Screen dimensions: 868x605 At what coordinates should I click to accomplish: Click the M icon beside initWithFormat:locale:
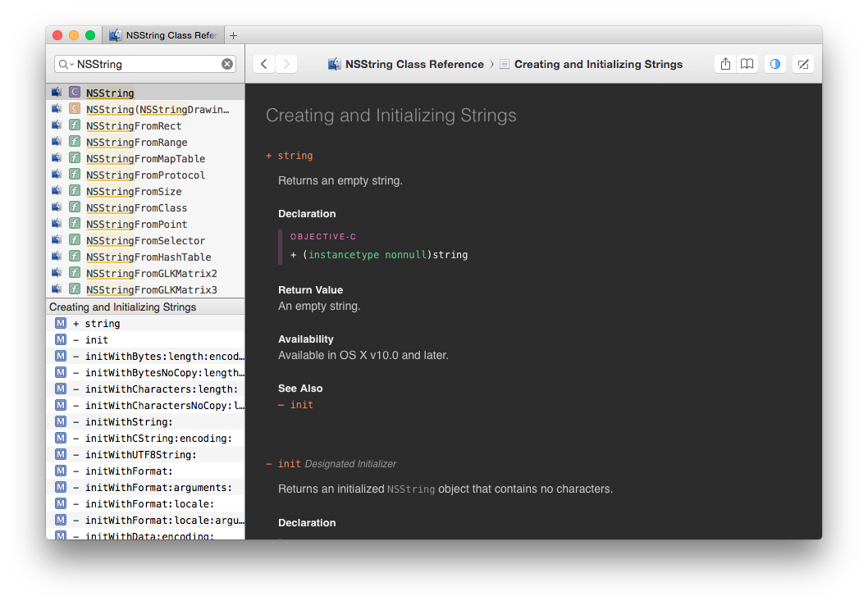pyautogui.click(x=61, y=503)
